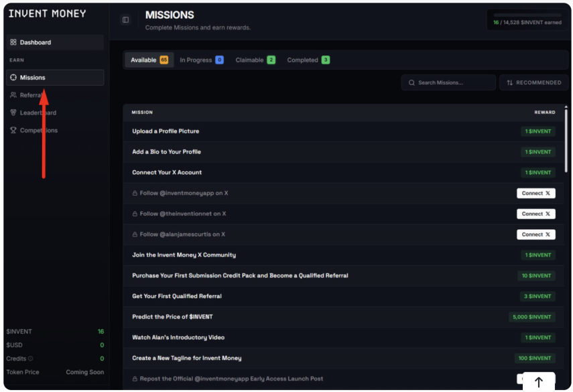
Task: Switch to the In Progress tab
Action: tap(201, 60)
